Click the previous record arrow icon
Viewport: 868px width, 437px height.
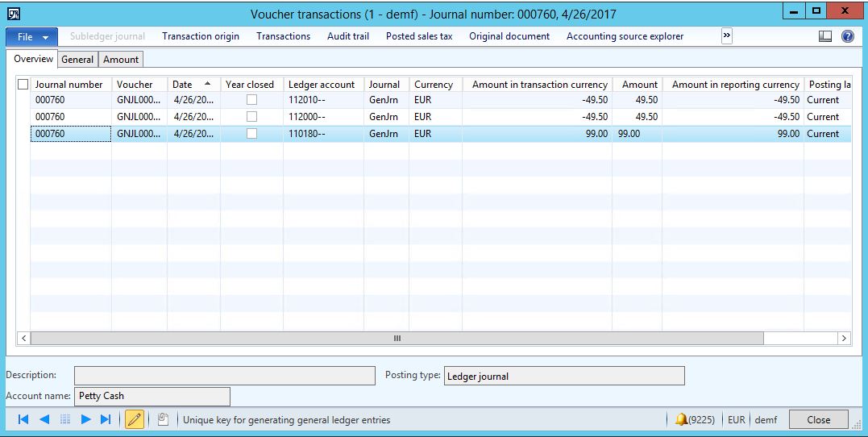tap(44, 419)
